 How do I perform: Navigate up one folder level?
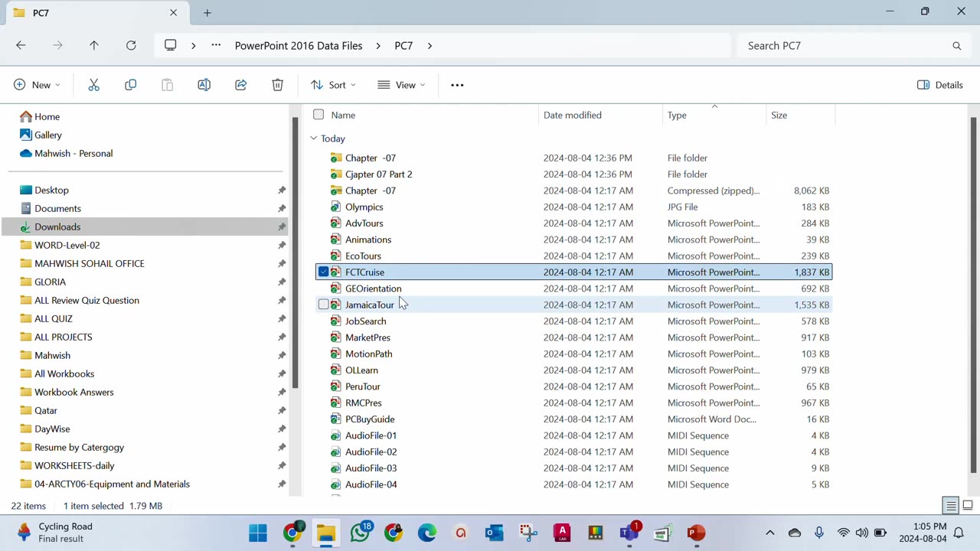click(94, 46)
